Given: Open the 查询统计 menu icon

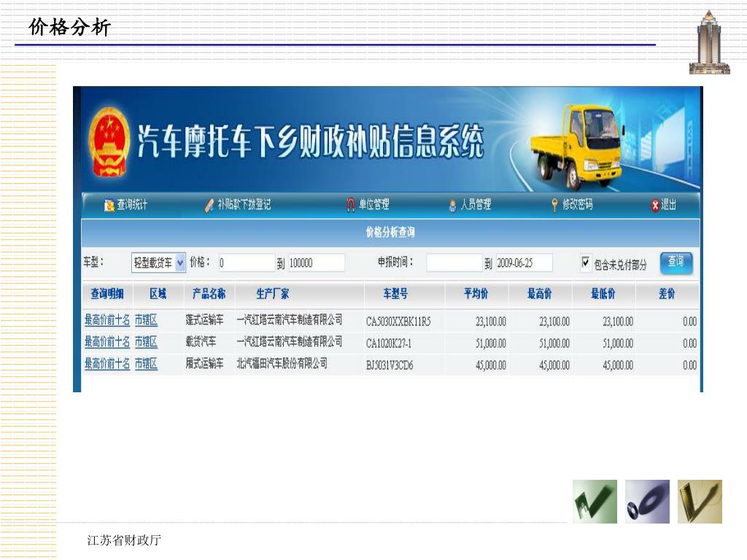Looking at the screenshot, I should (109, 205).
